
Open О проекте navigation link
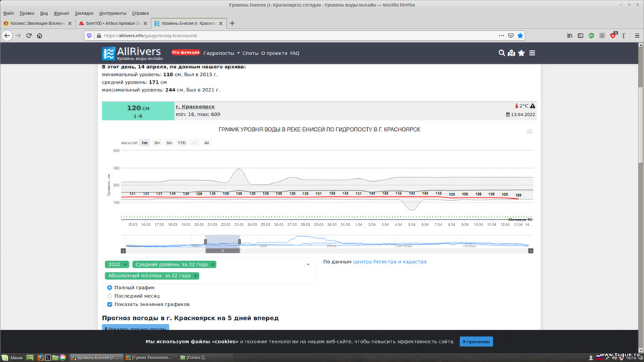pyautogui.click(x=274, y=54)
